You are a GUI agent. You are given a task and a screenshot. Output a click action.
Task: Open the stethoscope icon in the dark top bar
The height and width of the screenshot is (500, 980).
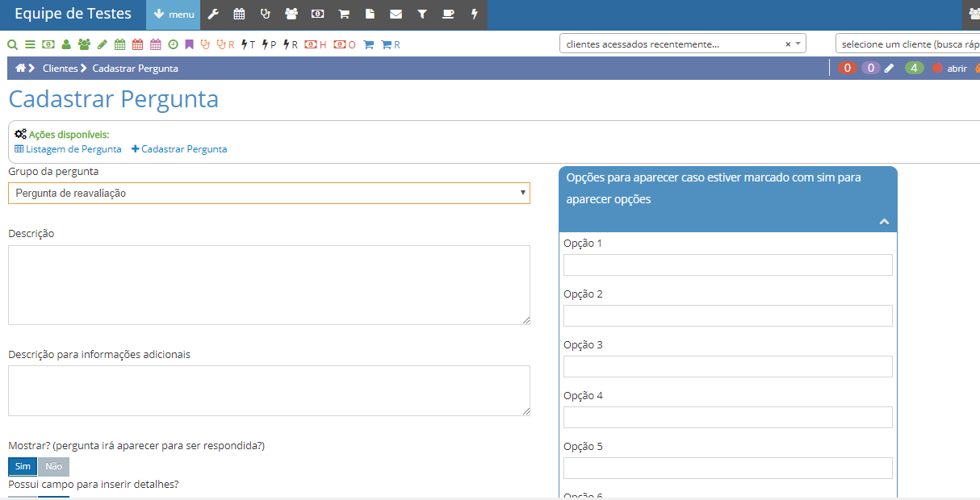click(x=265, y=15)
